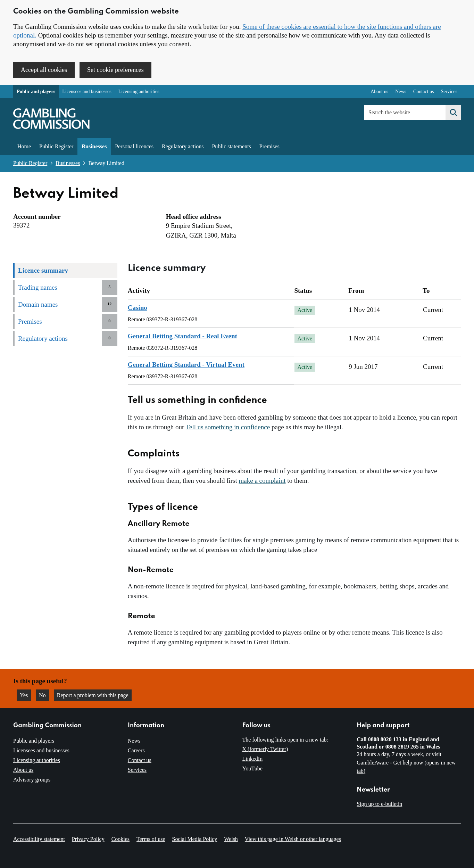Open footer News link
The width and height of the screenshot is (474, 868).
(134, 741)
